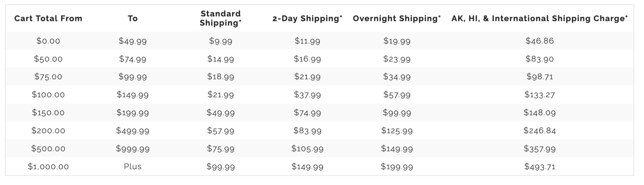Image resolution: width=644 pixels, height=185 pixels.
Task: Click the $999.99 cell in To column
Action: click(x=132, y=149)
